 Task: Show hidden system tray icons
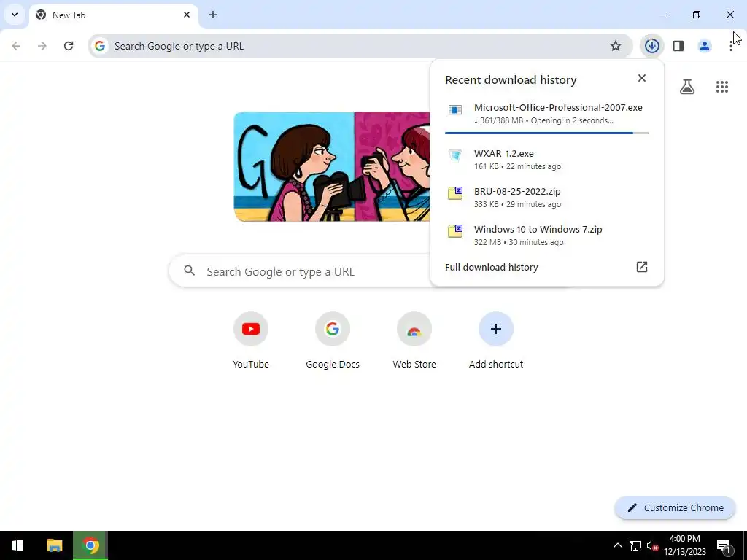point(617,545)
